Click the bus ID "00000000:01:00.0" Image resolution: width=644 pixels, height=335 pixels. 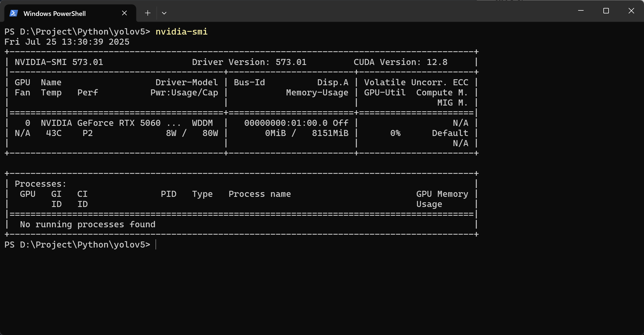(x=286, y=123)
